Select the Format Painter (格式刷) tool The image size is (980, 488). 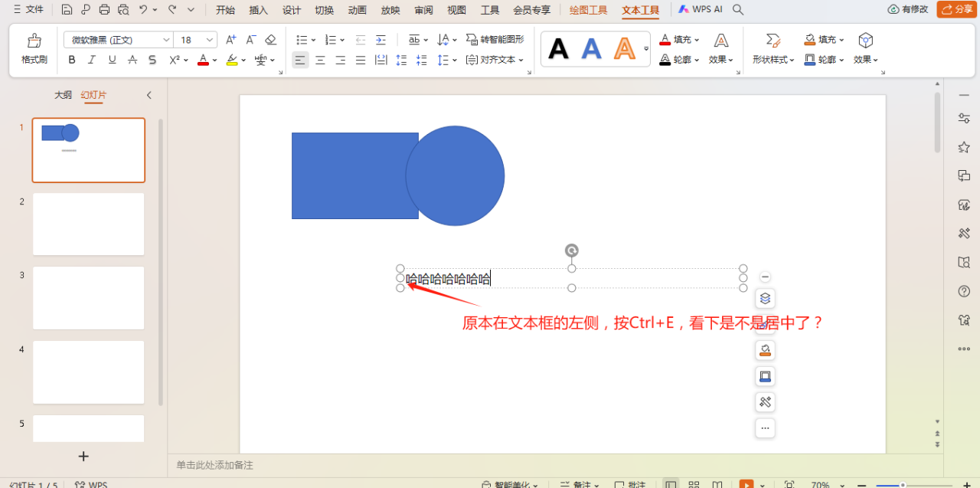click(x=33, y=47)
